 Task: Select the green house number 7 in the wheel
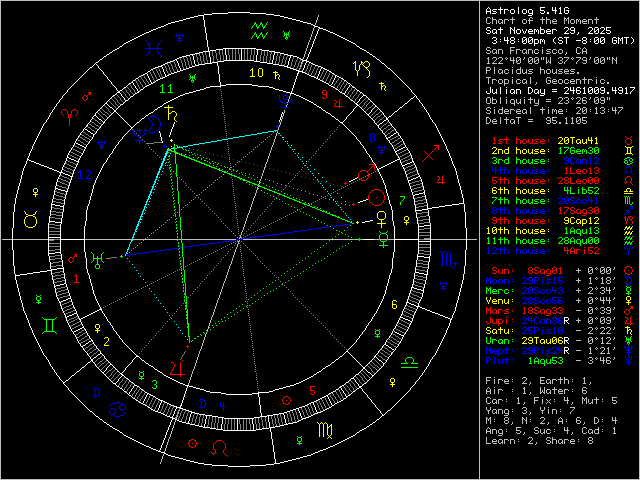(x=402, y=200)
